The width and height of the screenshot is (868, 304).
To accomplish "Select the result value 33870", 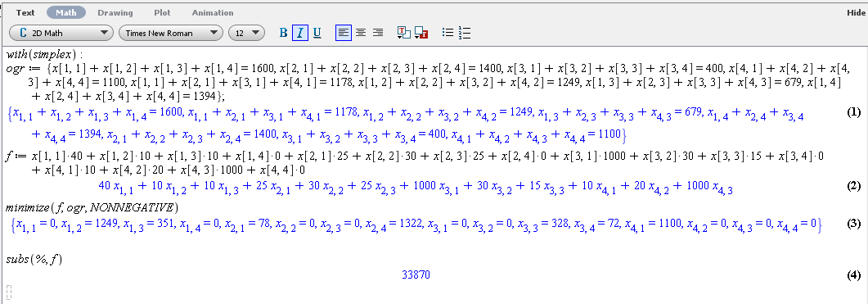I will (416, 275).
